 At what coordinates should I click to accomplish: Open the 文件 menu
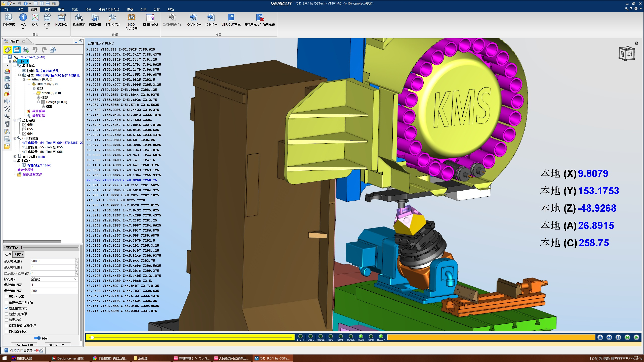[x=7, y=10]
